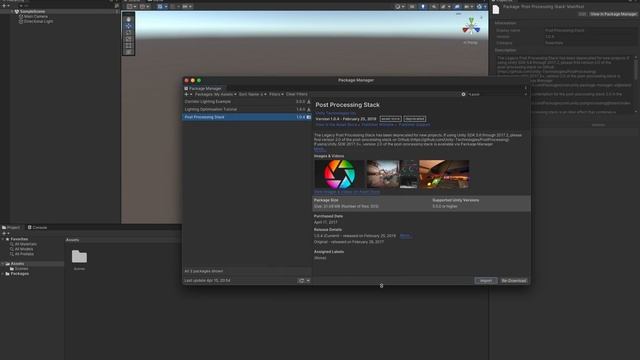Screen dimensions: 640x360
Task: Click the add package plus icon
Action: click(x=187, y=94)
